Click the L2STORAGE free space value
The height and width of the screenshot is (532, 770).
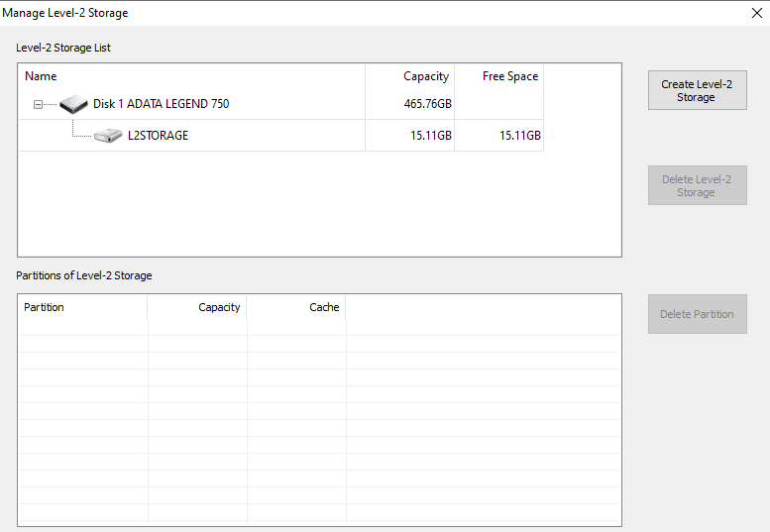(x=520, y=136)
